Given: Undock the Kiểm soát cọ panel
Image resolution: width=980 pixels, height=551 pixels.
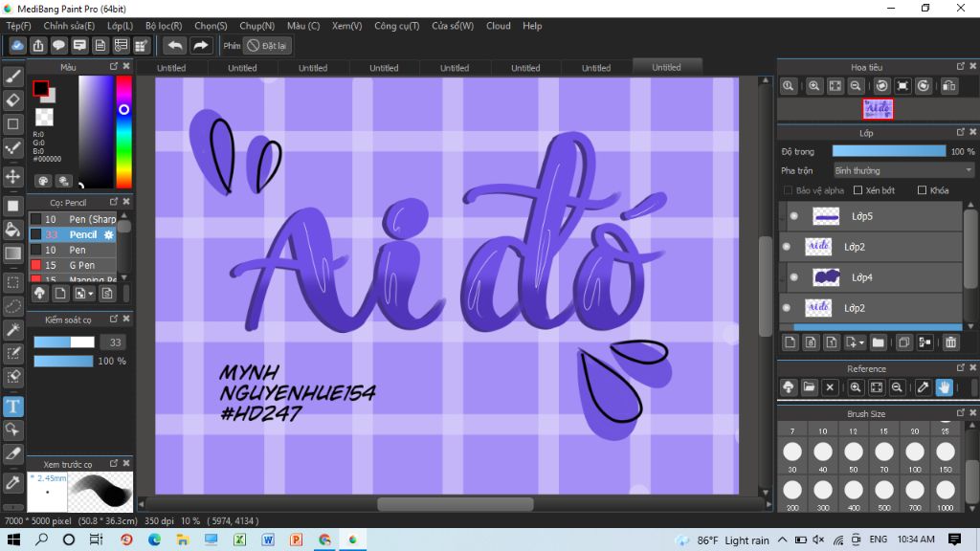Looking at the screenshot, I should 114,319.
